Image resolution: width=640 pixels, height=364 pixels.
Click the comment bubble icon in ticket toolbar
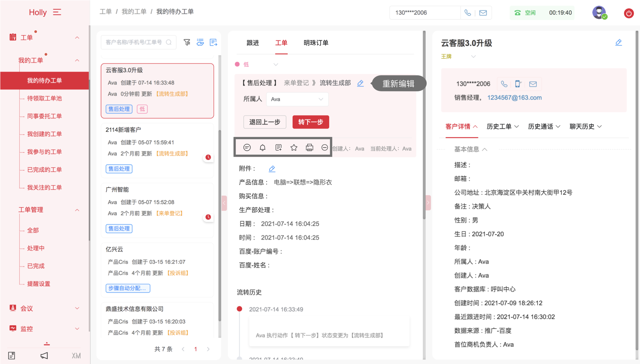coord(247,148)
